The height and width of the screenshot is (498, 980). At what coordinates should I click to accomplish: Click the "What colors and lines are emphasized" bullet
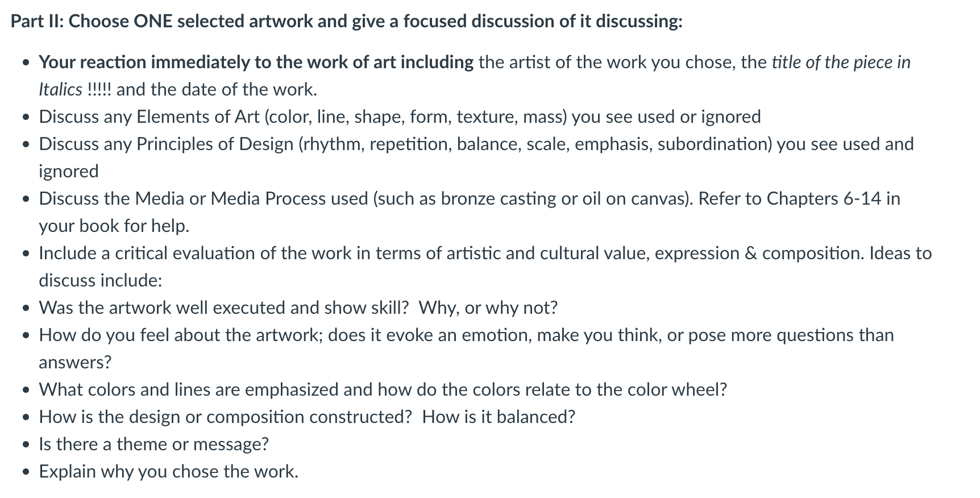(383, 389)
